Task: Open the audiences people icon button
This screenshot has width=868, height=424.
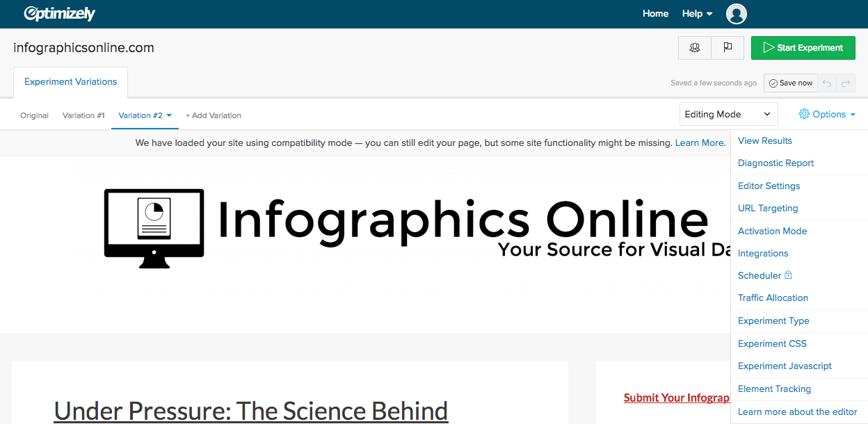Action: pyautogui.click(x=694, y=48)
